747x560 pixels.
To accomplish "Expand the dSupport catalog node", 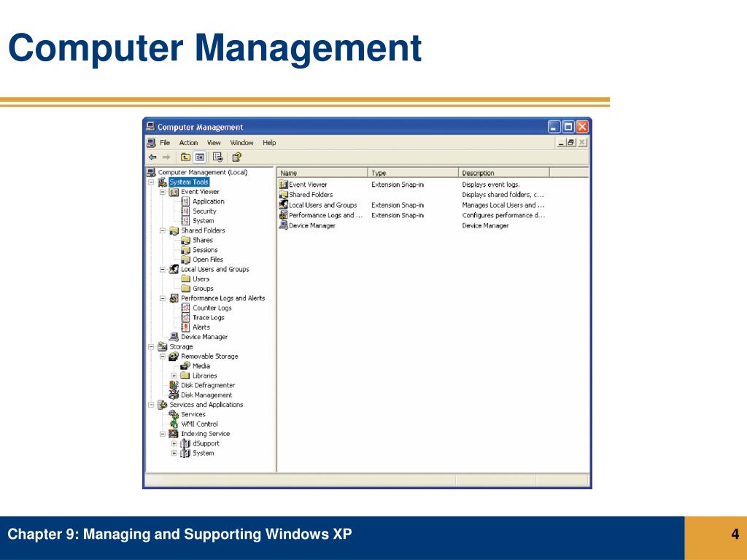I will click(174, 443).
